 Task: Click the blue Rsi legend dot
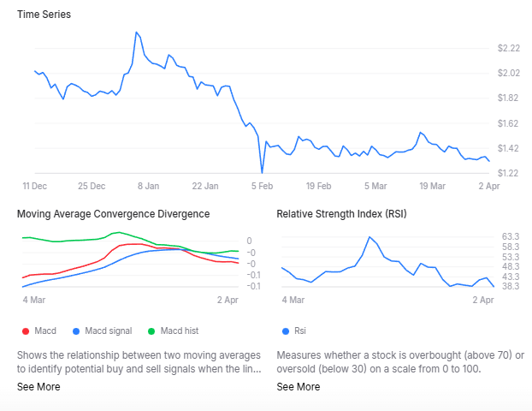tap(284, 331)
